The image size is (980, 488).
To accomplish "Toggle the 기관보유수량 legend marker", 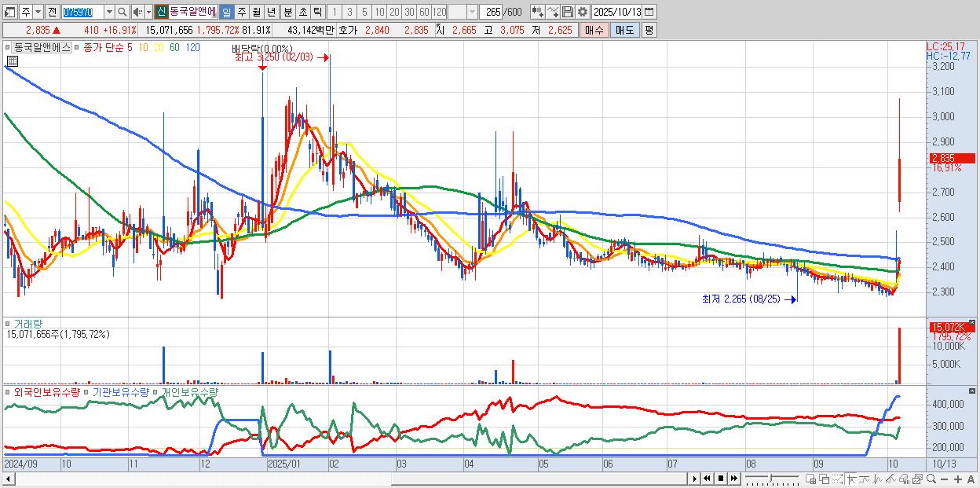I will [x=87, y=391].
